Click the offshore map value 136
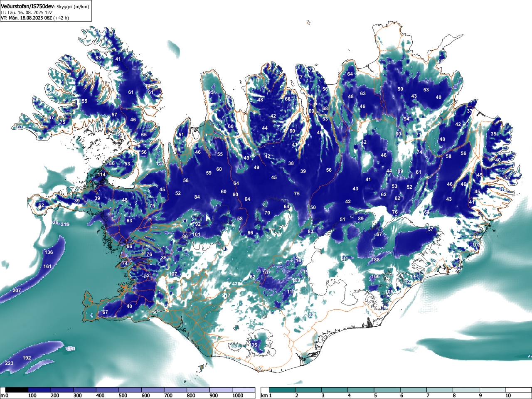532x399 pixels. pos(49,253)
